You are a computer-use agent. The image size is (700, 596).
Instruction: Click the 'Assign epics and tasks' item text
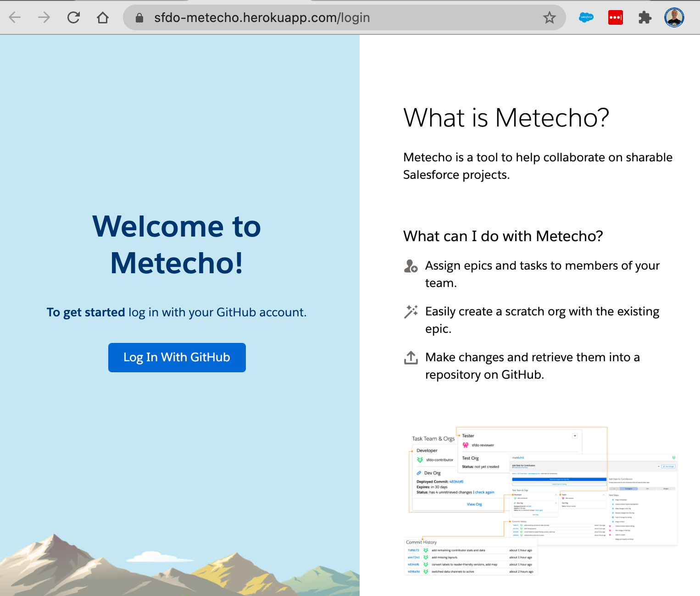coord(543,274)
